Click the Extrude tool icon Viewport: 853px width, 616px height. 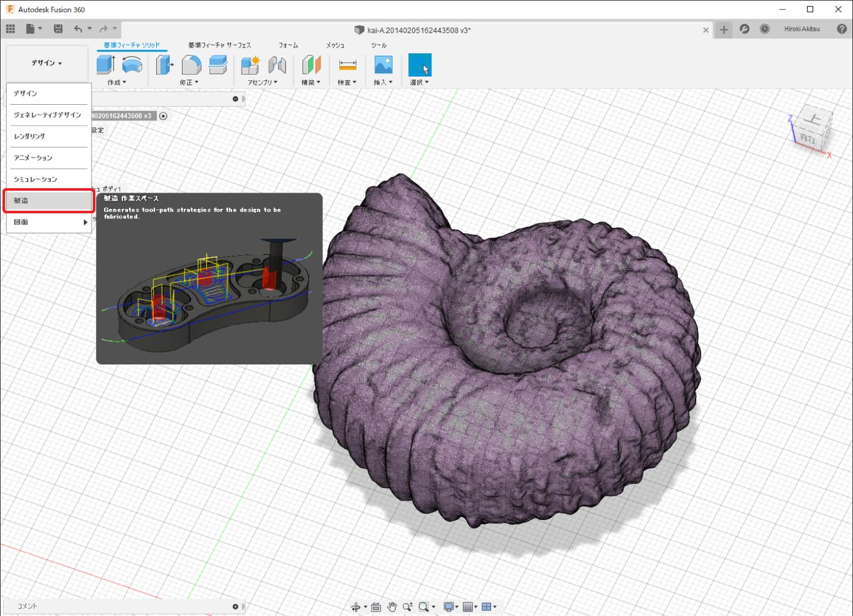(105, 65)
